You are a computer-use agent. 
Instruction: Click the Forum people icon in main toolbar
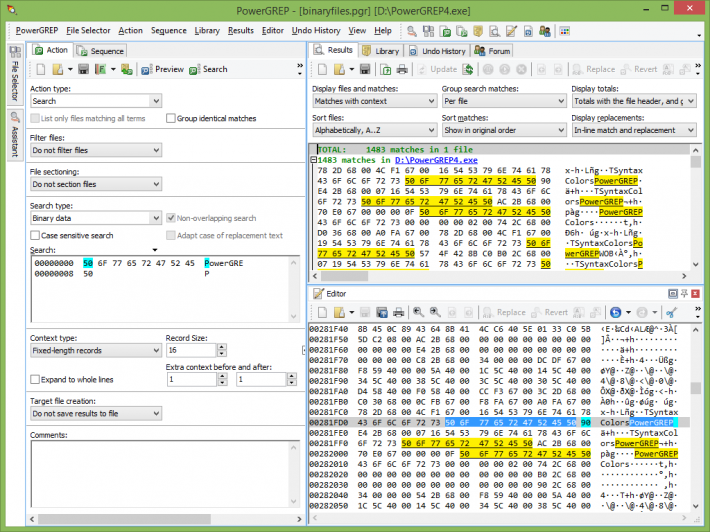pyautogui.click(x=545, y=31)
